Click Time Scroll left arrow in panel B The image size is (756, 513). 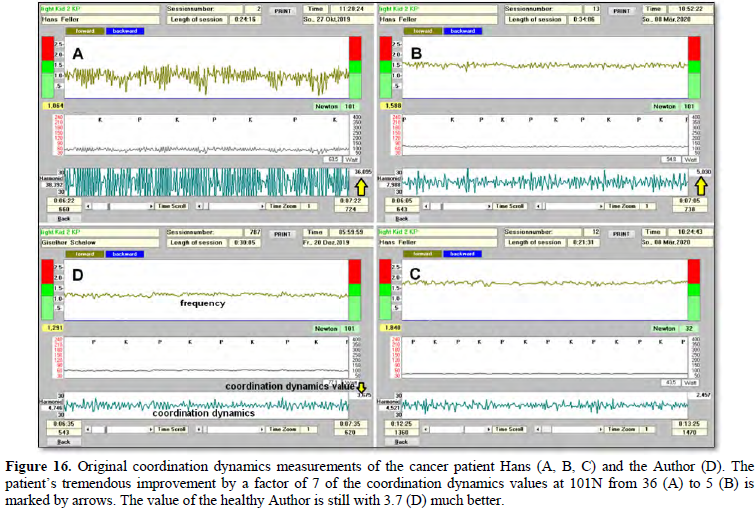[x=427, y=206]
